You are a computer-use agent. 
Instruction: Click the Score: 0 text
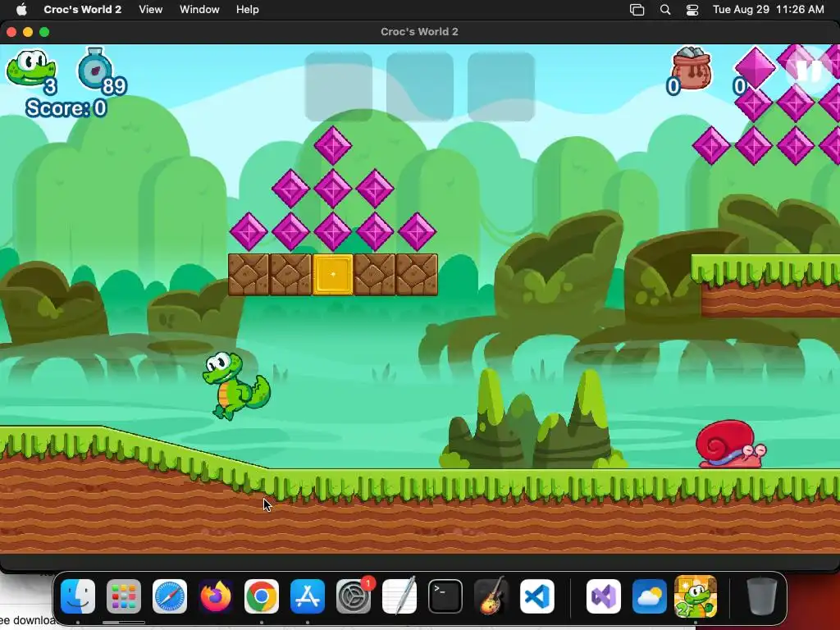tap(66, 108)
